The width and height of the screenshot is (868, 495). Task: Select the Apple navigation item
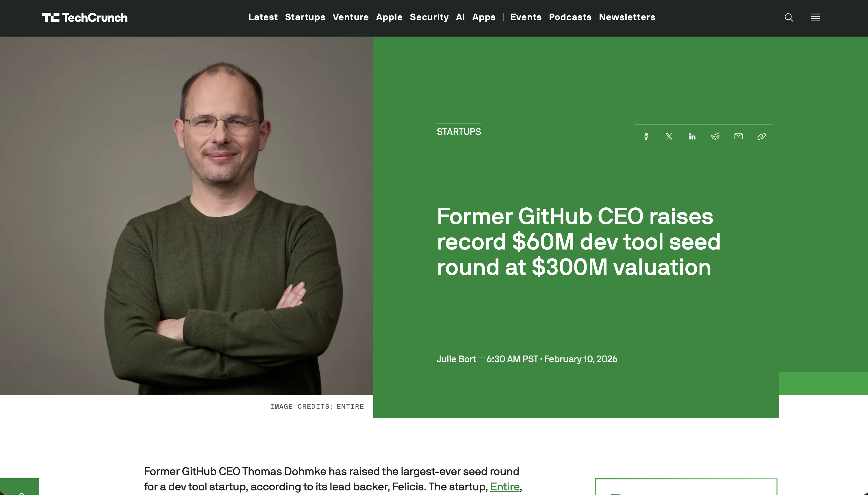[389, 17]
